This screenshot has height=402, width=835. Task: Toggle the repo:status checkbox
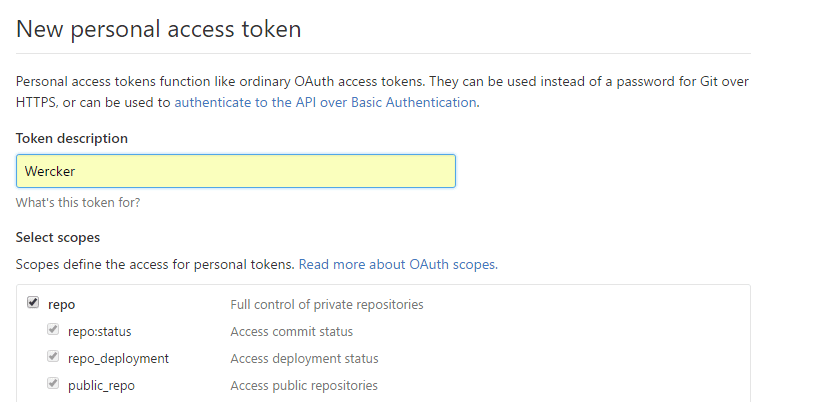click(53, 330)
